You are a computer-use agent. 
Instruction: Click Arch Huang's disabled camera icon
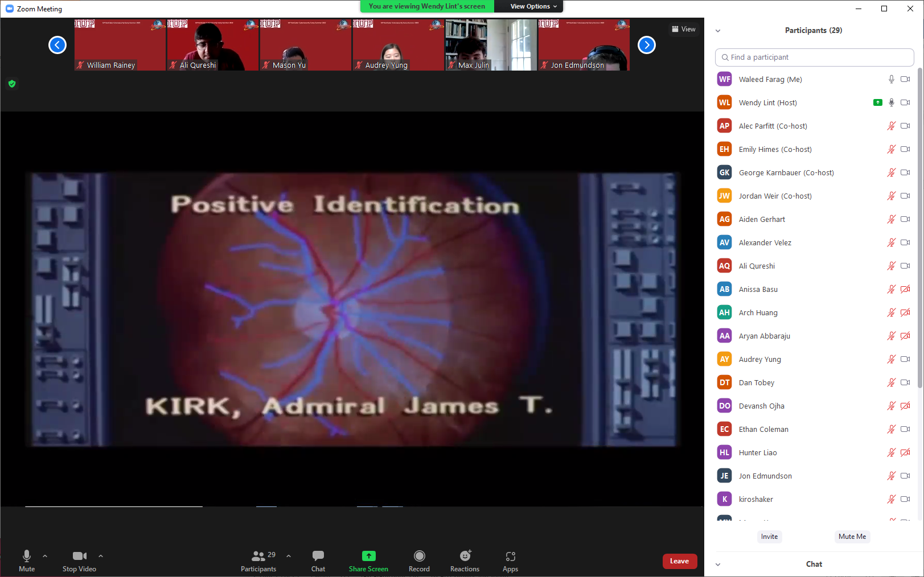905,312
